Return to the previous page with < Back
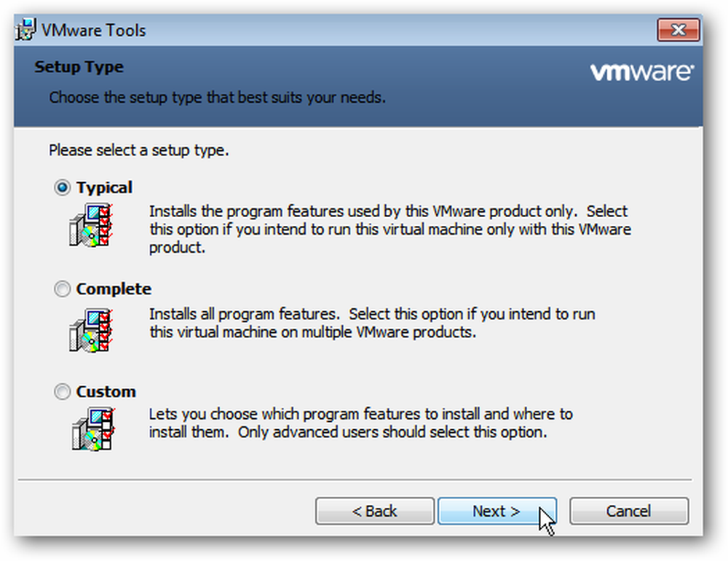 pyautogui.click(x=375, y=511)
